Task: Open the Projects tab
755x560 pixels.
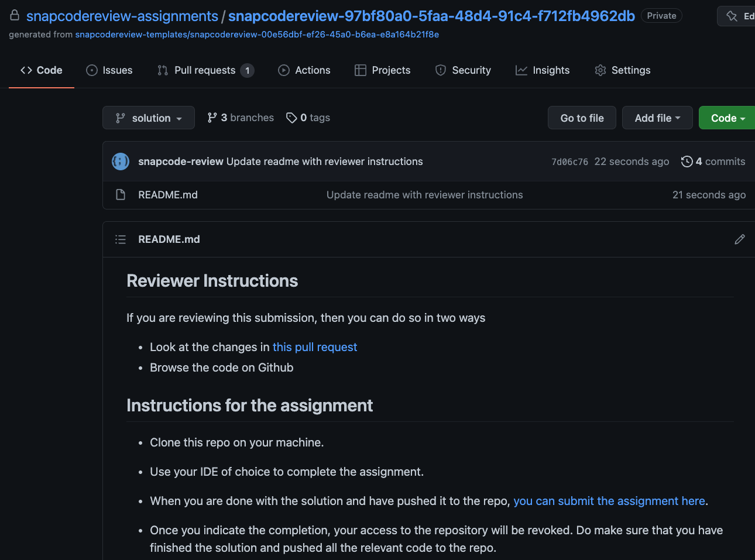Action: tap(383, 70)
